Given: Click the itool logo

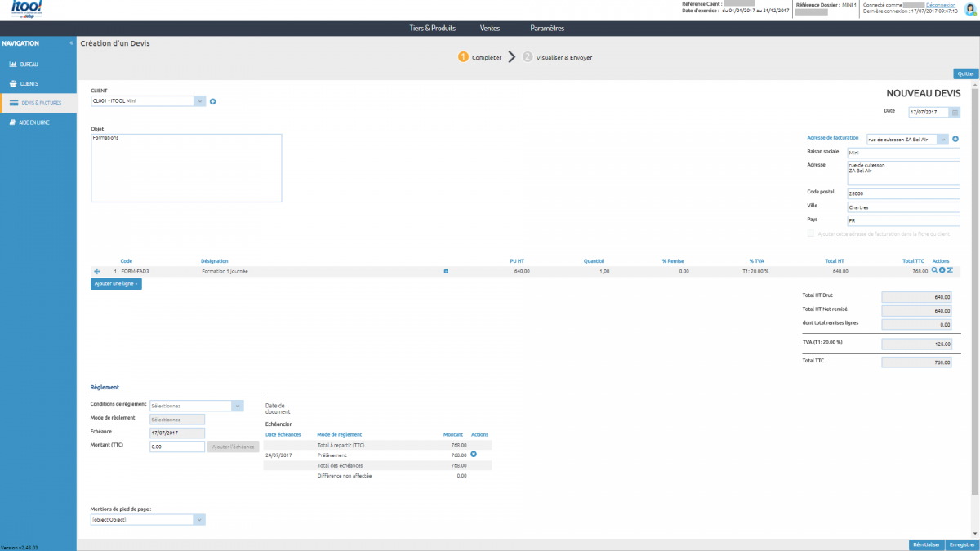Looking at the screenshot, I should 27,10.
